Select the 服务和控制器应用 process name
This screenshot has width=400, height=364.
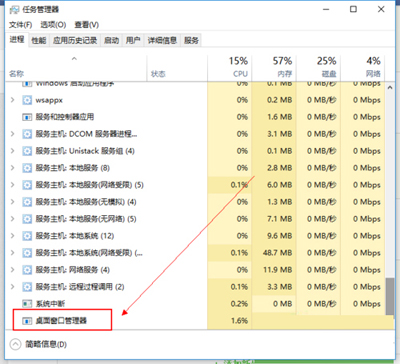click(65, 117)
